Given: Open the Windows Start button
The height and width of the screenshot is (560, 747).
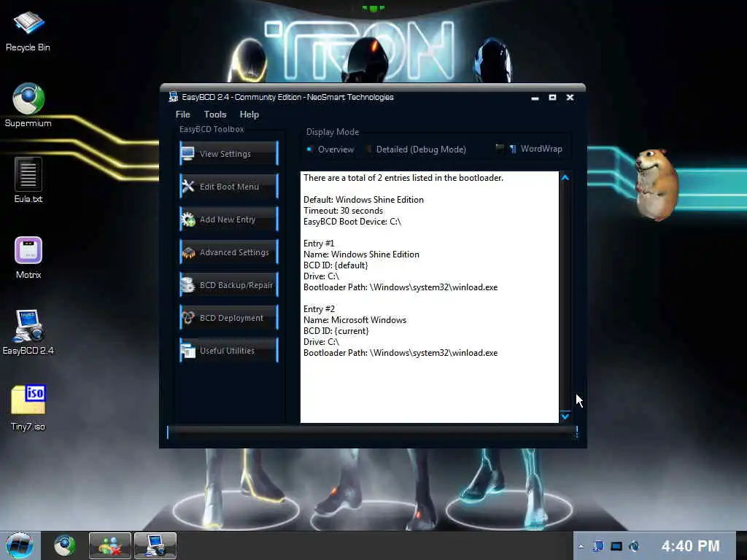Looking at the screenshot, I should point(20,545).
